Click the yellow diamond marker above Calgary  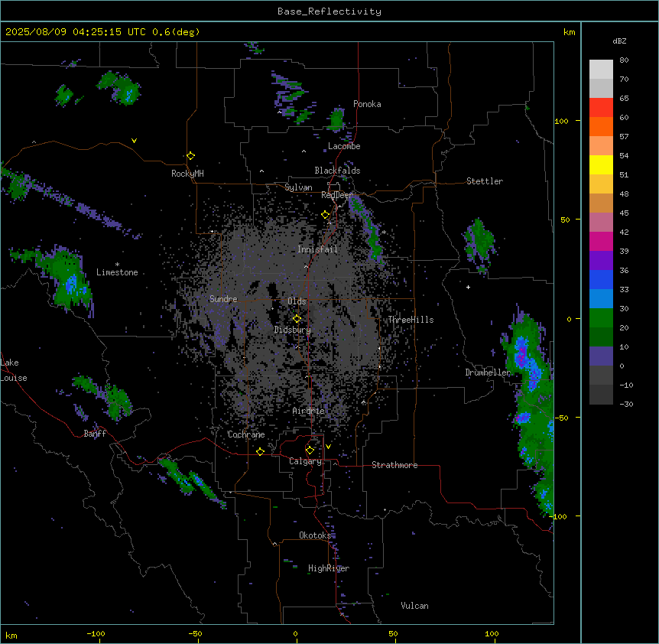click(x=310, y=450)
